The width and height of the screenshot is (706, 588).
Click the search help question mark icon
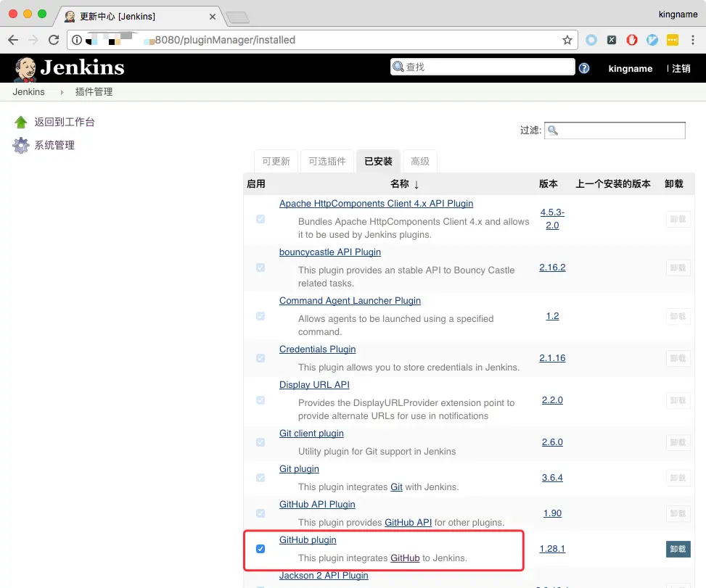(584, 68)
